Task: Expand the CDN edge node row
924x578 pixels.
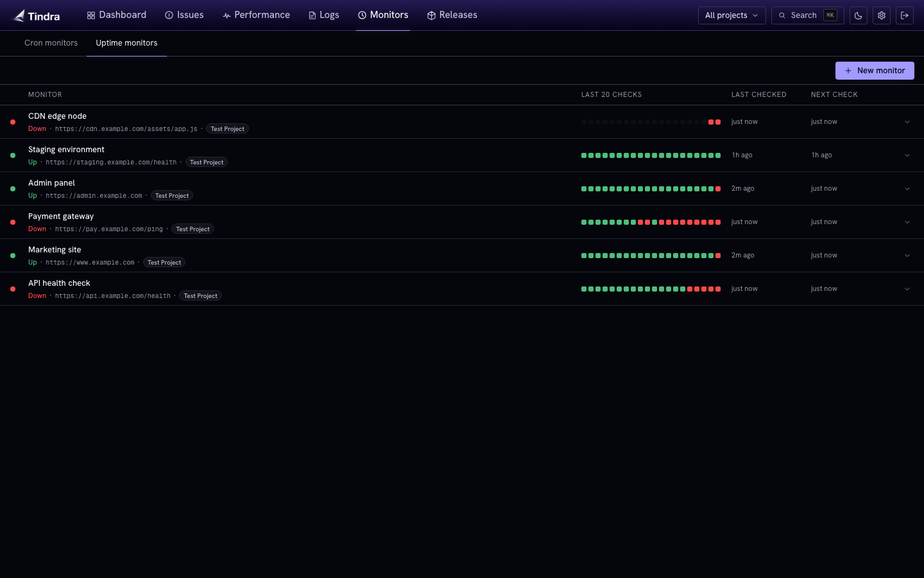Action: [x=907, y=122]
